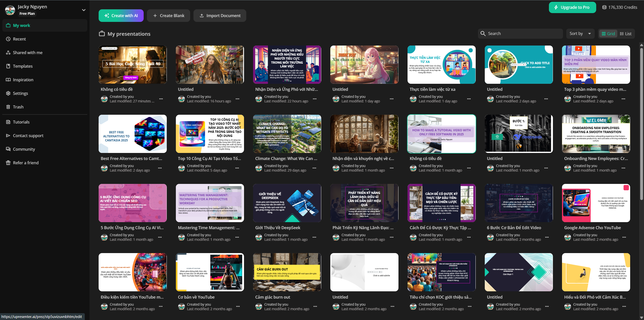Click the search magnifier icon
The width and height of the screenshot is (644, 320).
pyautogui.click(x=483, y=33)
